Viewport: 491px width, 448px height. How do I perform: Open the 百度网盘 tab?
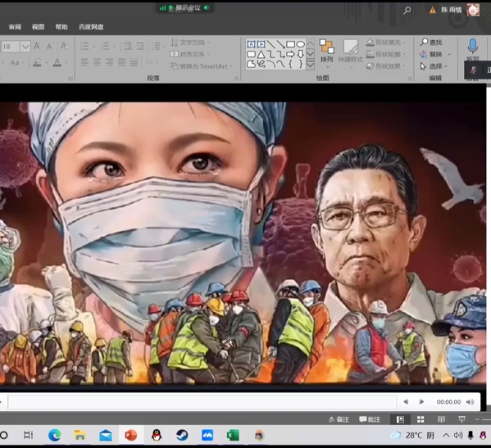(x=91, y=27)
